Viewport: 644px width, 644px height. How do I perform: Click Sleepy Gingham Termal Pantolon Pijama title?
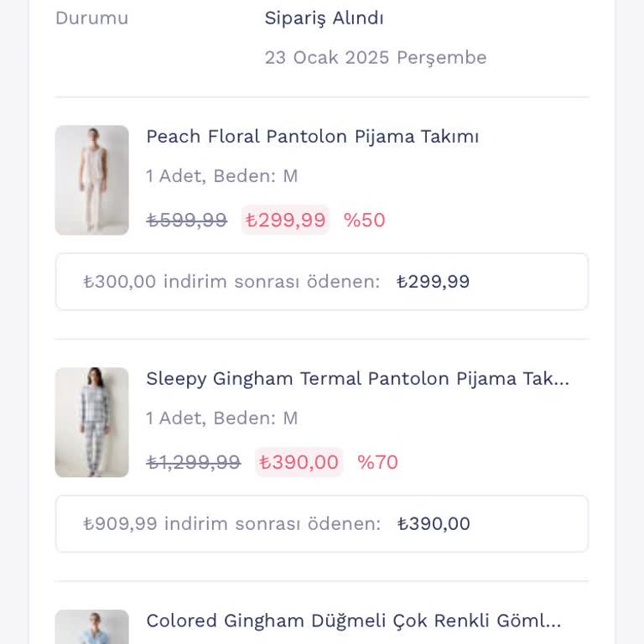coord(357,379)
